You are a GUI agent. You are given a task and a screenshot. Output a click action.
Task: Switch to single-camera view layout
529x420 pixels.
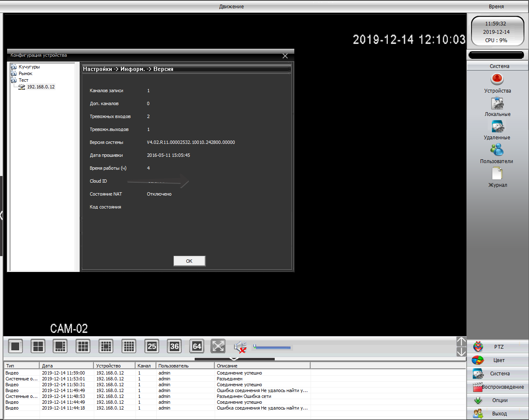(15, 346)
